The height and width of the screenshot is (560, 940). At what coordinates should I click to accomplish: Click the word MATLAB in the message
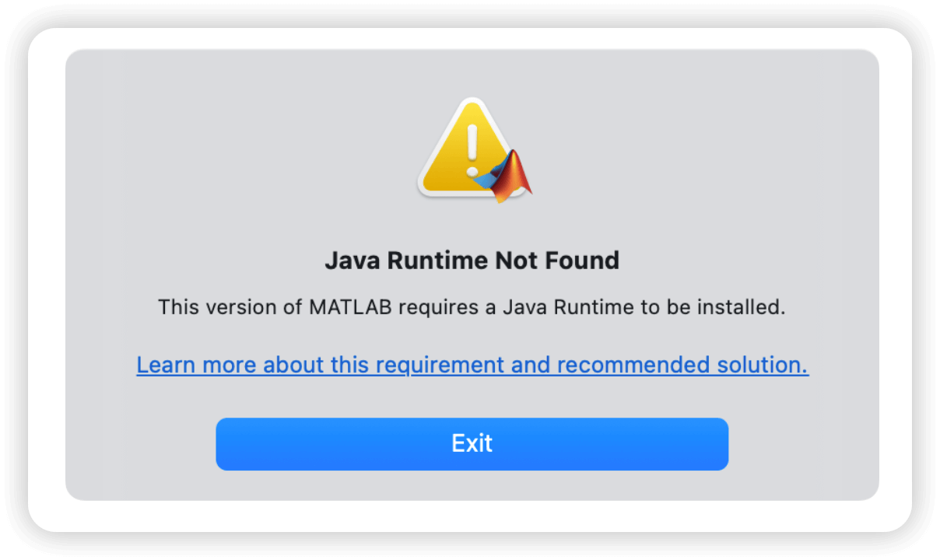353,307
